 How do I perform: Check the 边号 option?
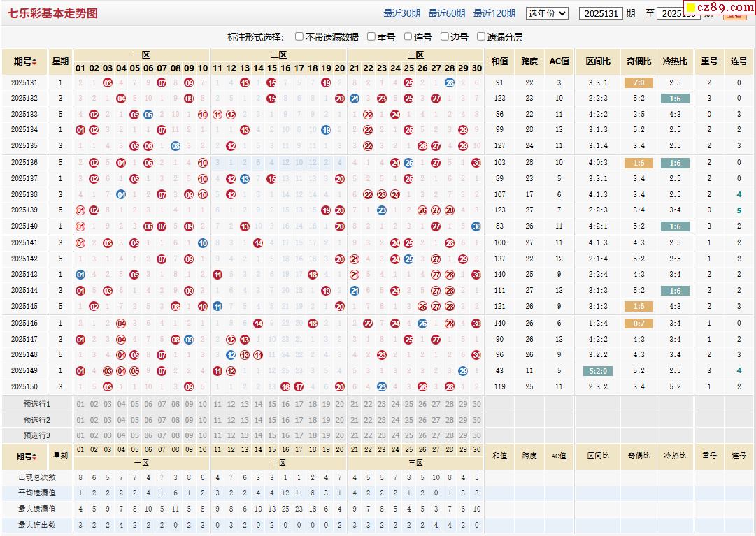point(445,36)
